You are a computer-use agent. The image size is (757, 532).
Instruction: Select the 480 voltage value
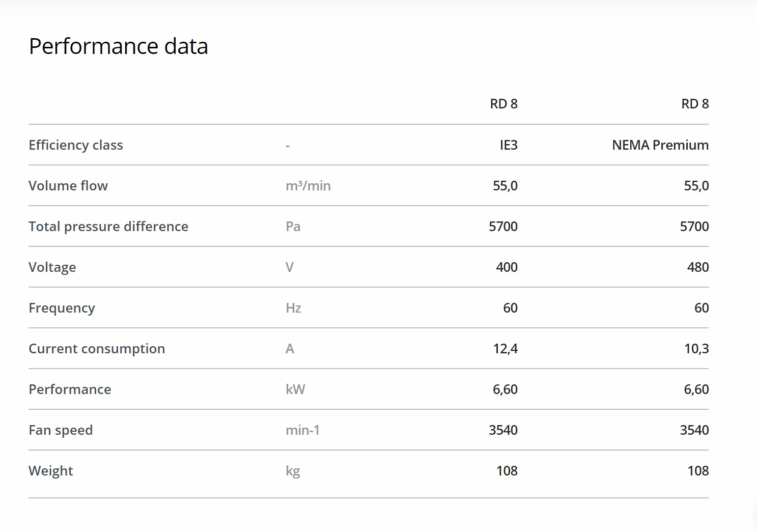(x=698, y=267)
